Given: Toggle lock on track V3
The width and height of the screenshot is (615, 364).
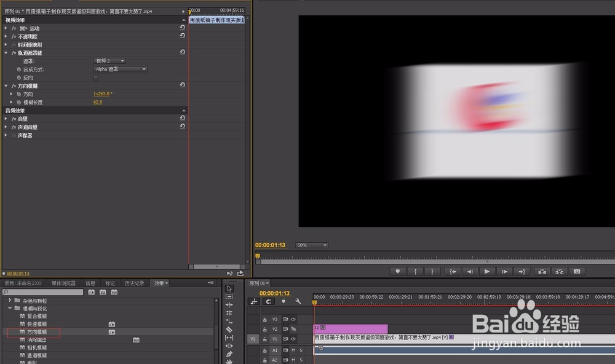Looking at the screenshot, I should point(264,320).
